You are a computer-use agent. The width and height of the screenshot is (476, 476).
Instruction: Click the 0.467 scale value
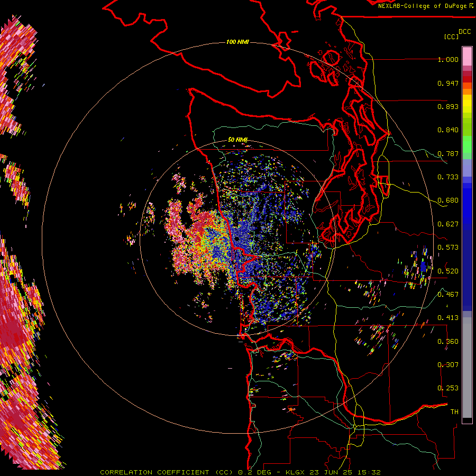tap(448, 294)
